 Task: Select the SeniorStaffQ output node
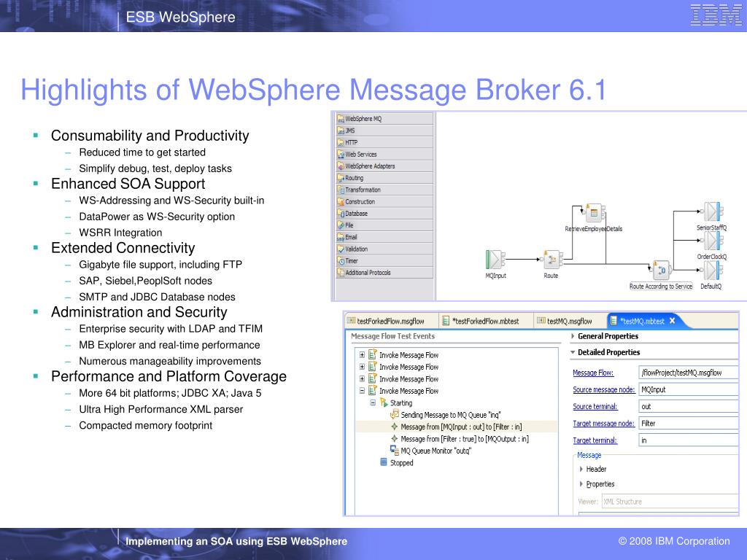click(x=713, y=212)
